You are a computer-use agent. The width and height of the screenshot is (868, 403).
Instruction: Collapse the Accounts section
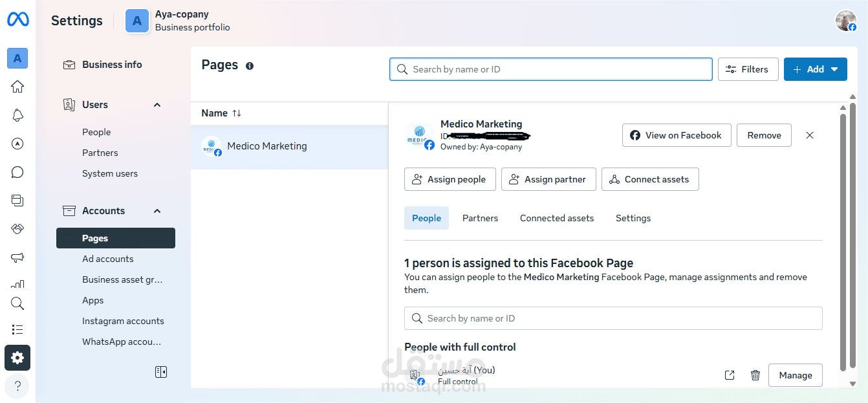point(157,211)
